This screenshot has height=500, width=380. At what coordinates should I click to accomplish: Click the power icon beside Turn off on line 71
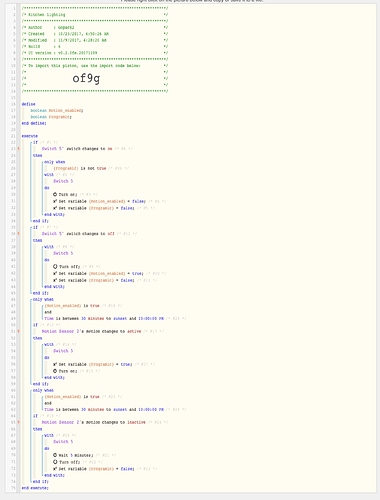(x=55, y=462)
